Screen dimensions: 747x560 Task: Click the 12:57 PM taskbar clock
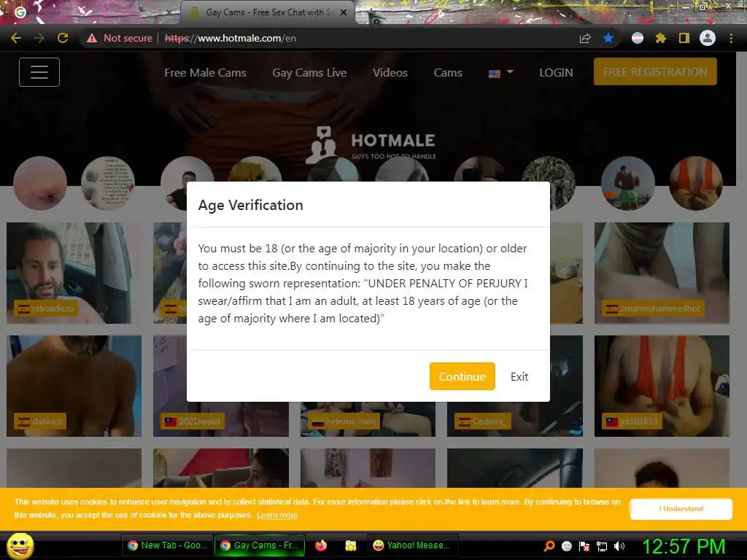[684, 546]
